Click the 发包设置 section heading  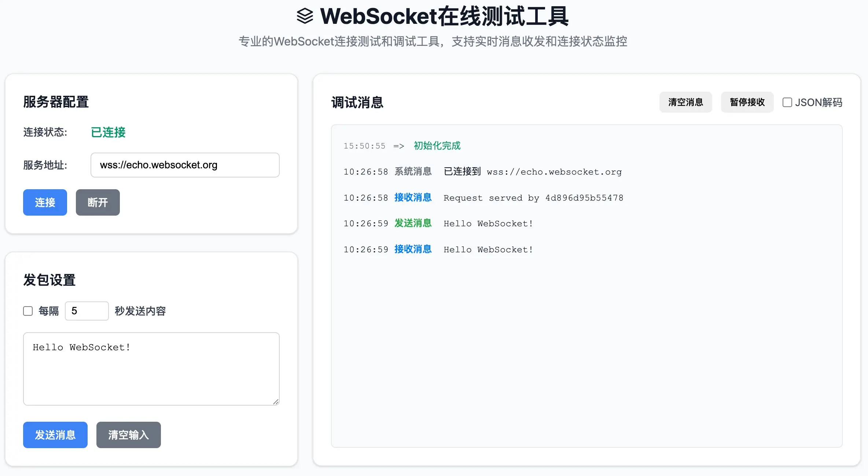click(x=49, y=280)
